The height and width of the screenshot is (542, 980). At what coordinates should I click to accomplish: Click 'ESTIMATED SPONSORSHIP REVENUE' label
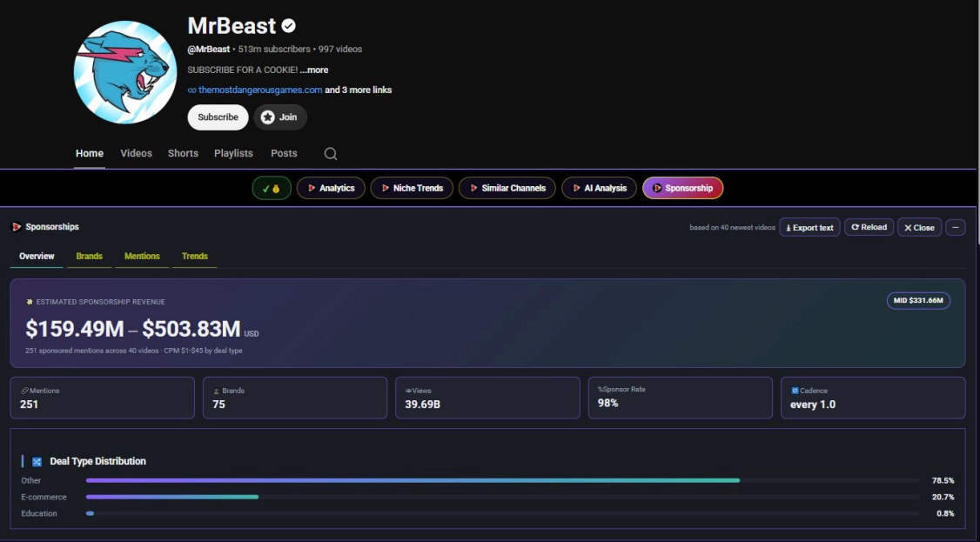point(101,302)
